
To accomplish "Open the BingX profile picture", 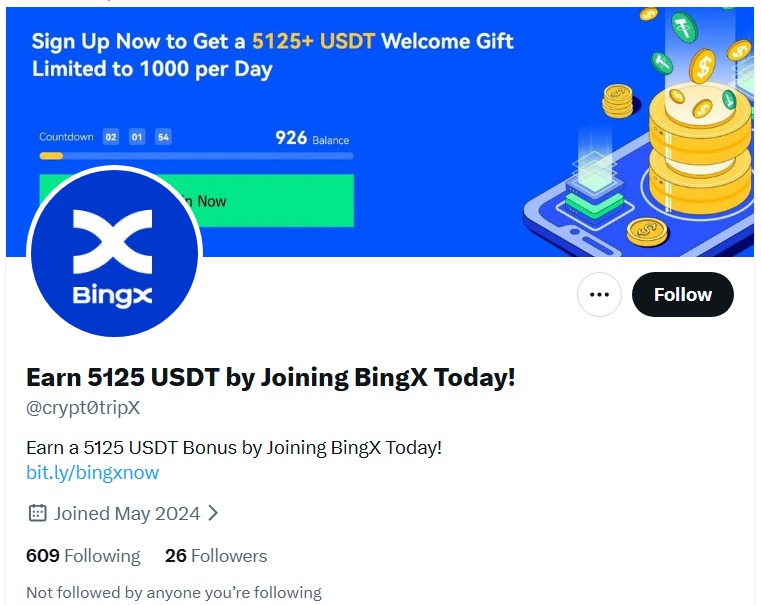I will 115,253.
